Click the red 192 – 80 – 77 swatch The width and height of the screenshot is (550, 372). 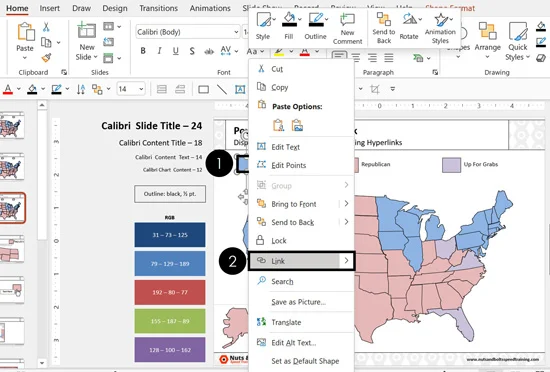[170, 292]
